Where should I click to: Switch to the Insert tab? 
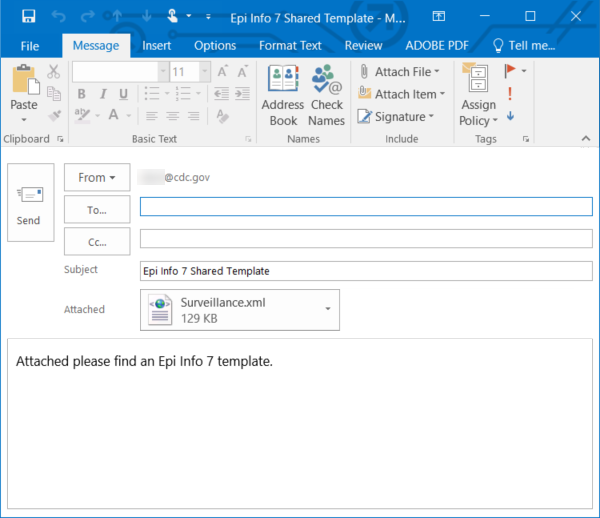click(156, 46)
